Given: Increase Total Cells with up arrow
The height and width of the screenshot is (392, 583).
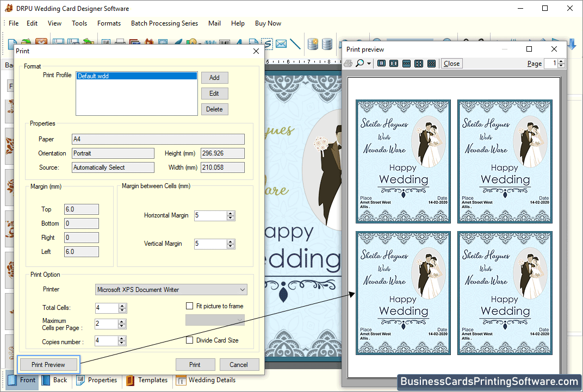Looking at the screenshot, I should click(122, 306).
